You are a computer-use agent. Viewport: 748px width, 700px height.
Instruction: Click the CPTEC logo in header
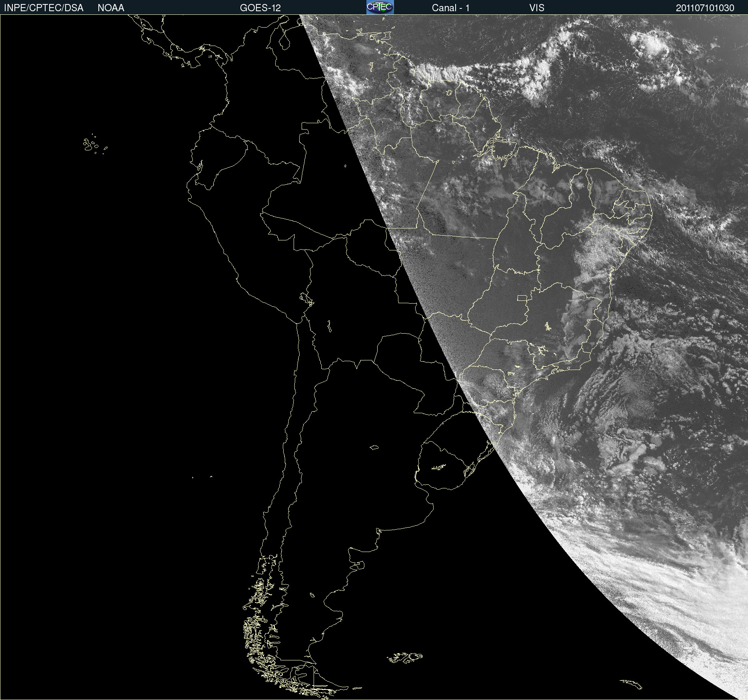click(x=380, y=7)
